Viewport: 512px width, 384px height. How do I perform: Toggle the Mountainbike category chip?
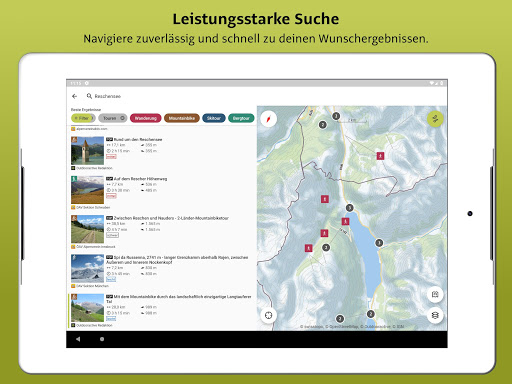[x=182, y=118]
